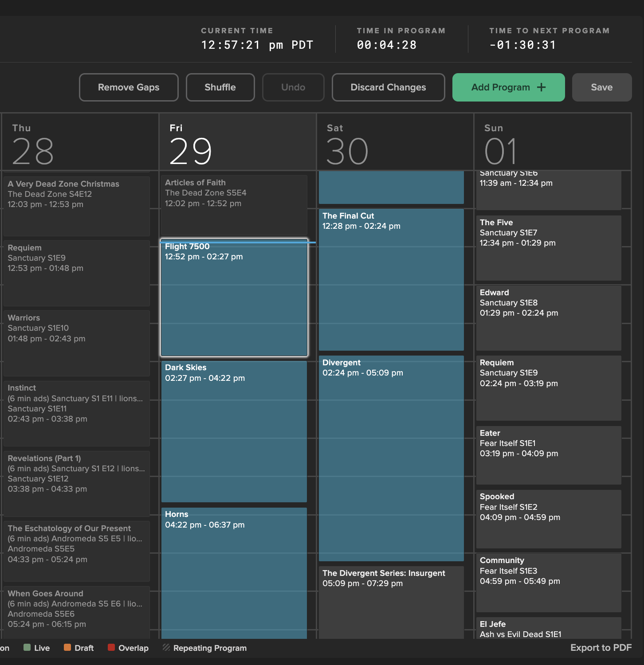The width and height of the screenshot is (644, 665).
Task: Click the Horns program on Friday
Action: point(234,572)
